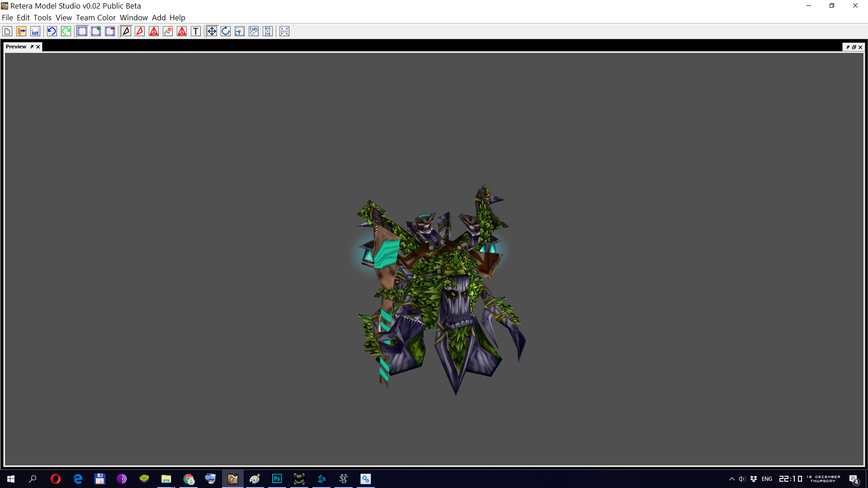
Task: Open the purple circular taskbar app
Action: [122, 479]
